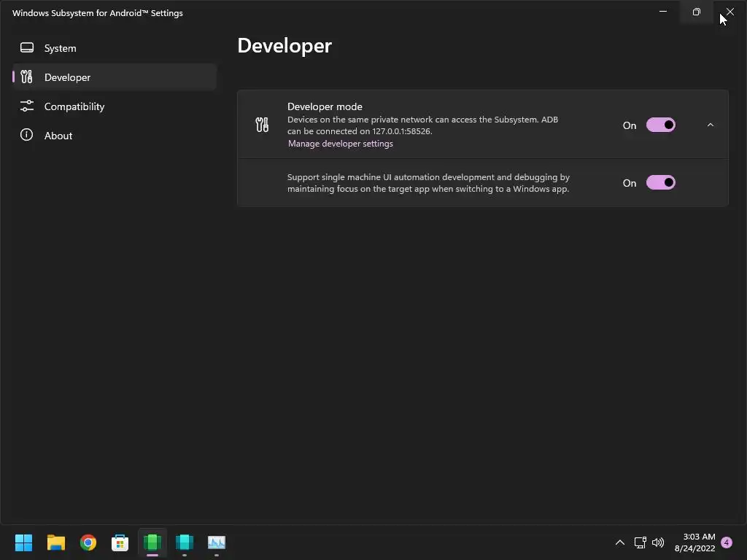Image resolution: width=747 pixels, height=560 pixels.
Task: Open Google Chrome from the taskbar
Action: click(88, 542)
